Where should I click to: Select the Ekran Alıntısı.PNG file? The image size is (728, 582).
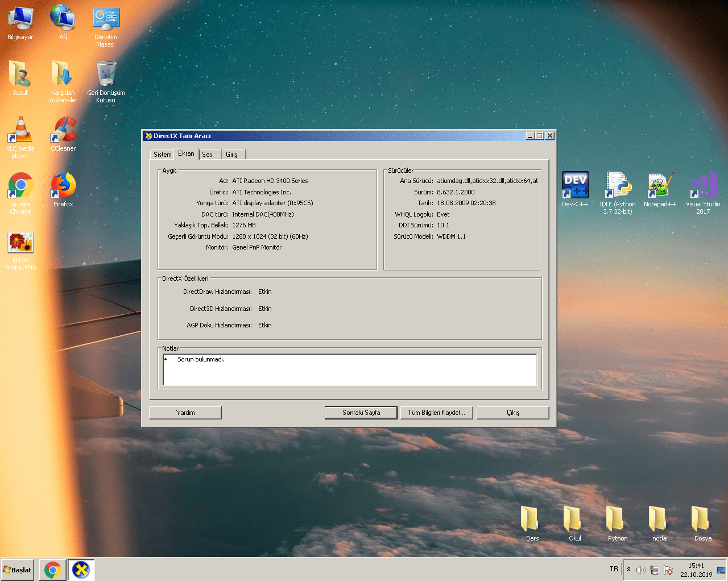pos(20,251)
